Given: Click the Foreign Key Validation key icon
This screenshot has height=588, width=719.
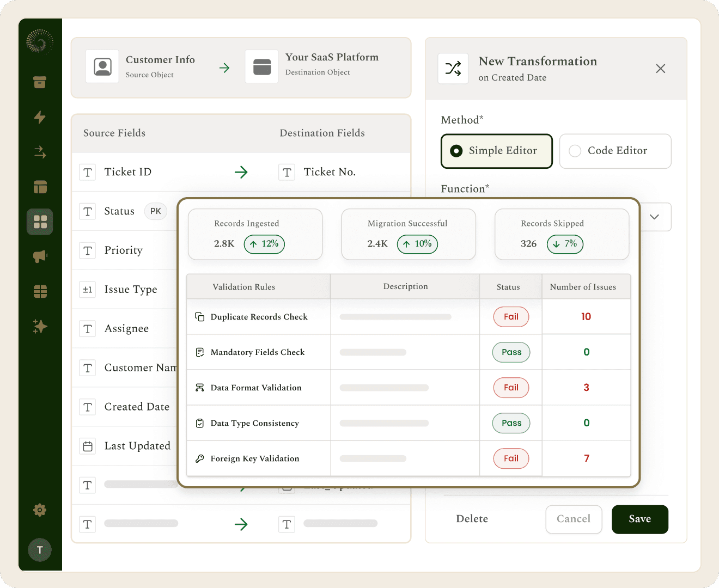Looking at the screenshot, I should click(x=200, y=458).
